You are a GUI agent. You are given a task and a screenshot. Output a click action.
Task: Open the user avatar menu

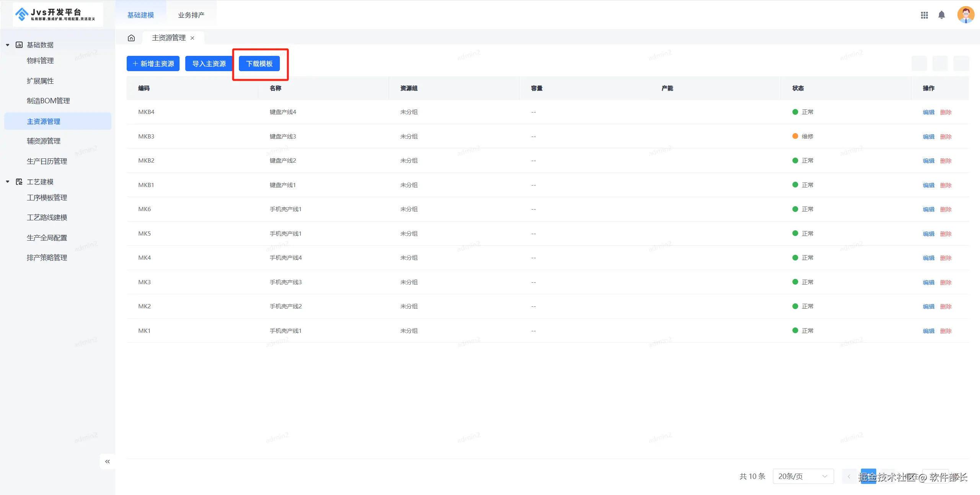click(965, 15)
